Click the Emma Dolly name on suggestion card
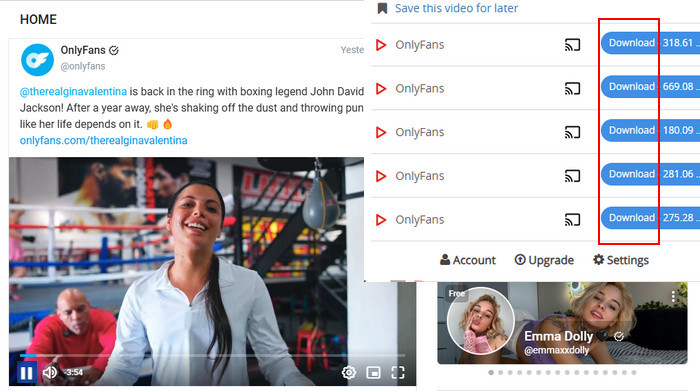The height and width of the screenshot is (391, 700). [558, 336]
